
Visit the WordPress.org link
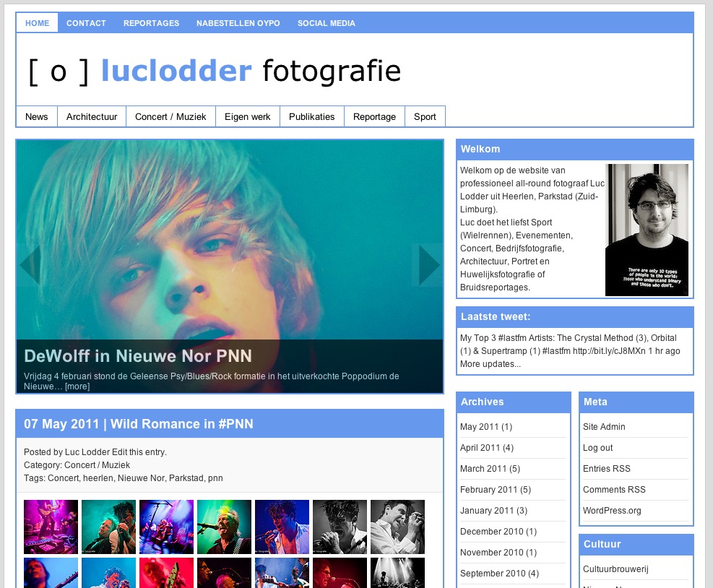click(612, 511)
